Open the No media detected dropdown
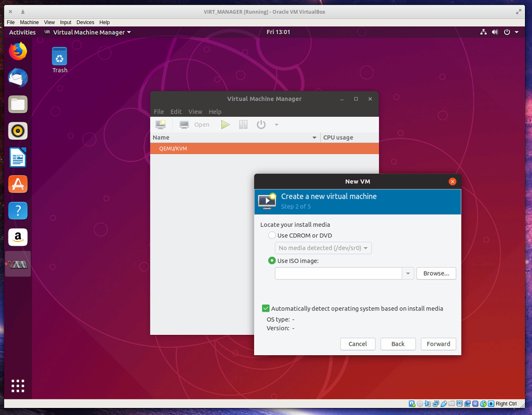532x415 pixels. coord(323,248)
